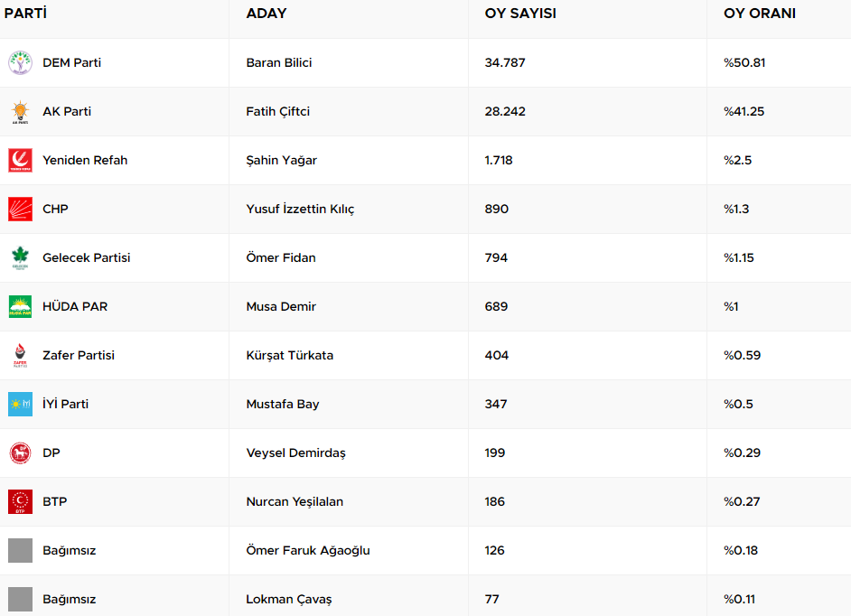Screen dimensions: 851x616
Task: Sort by the PARTİ column header
Action: [25, 14]
